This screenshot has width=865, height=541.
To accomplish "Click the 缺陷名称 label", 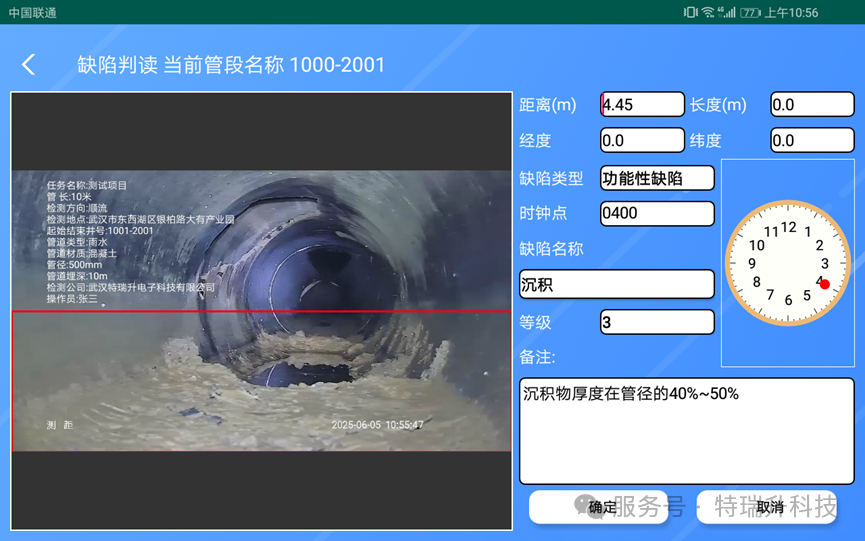I will [551, 249].
